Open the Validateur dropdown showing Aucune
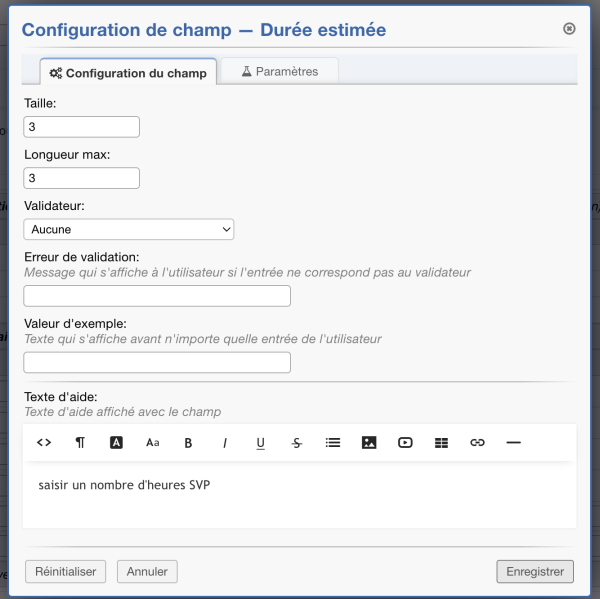This screenshot has width=600, height=599. pyautogui.click(x=129, y=229)
